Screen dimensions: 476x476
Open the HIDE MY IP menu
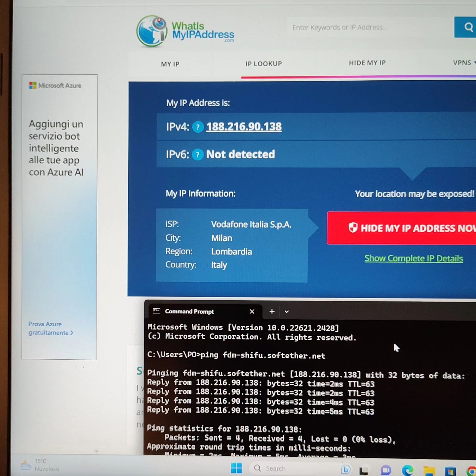tap(367, 63)
